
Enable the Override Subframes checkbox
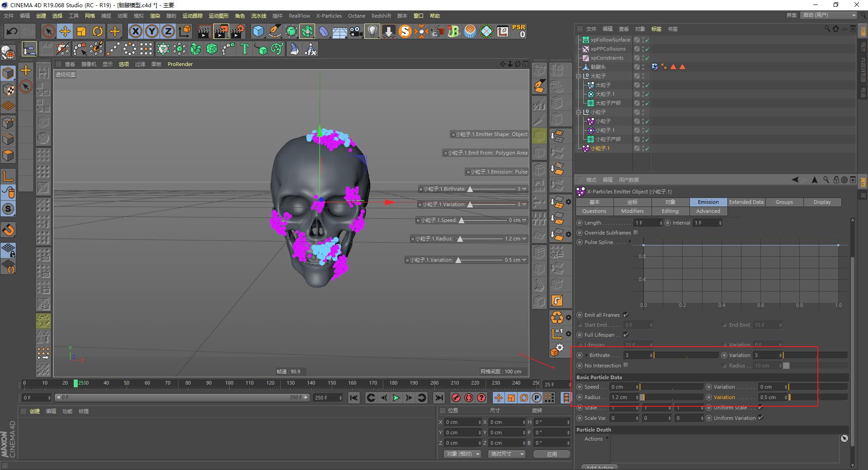point(636,233)
